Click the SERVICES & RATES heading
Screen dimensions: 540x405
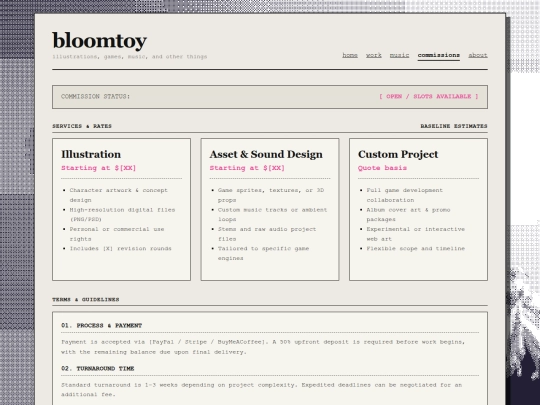[82, 126]
